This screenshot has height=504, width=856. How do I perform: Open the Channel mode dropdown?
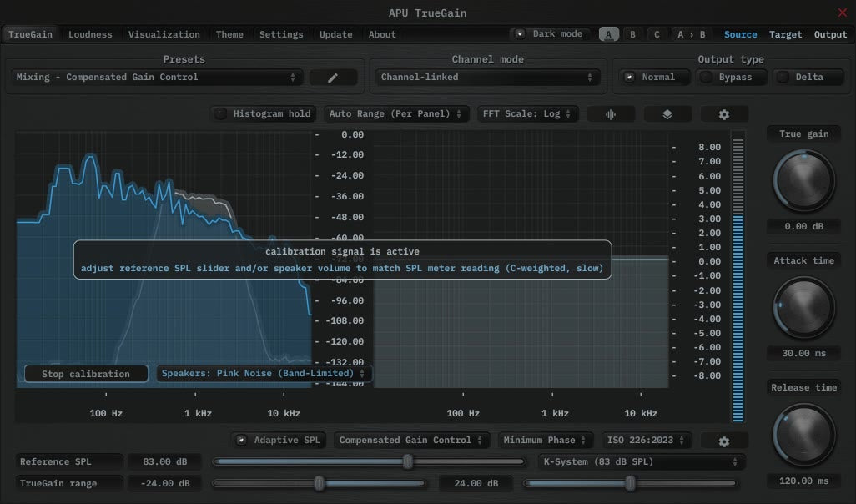click(x=486, y=77)
